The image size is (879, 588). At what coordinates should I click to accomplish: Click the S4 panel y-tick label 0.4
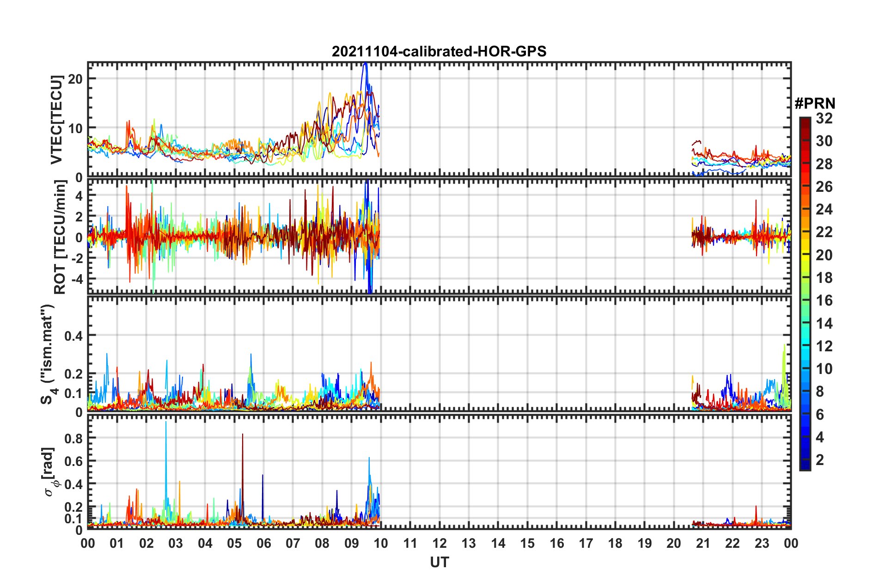point(73,336)
